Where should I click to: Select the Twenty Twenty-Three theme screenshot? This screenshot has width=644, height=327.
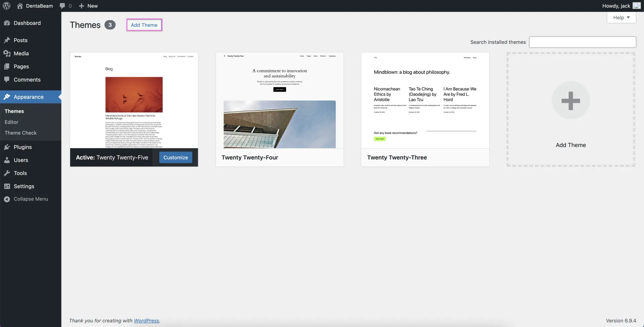coord(425,100)
